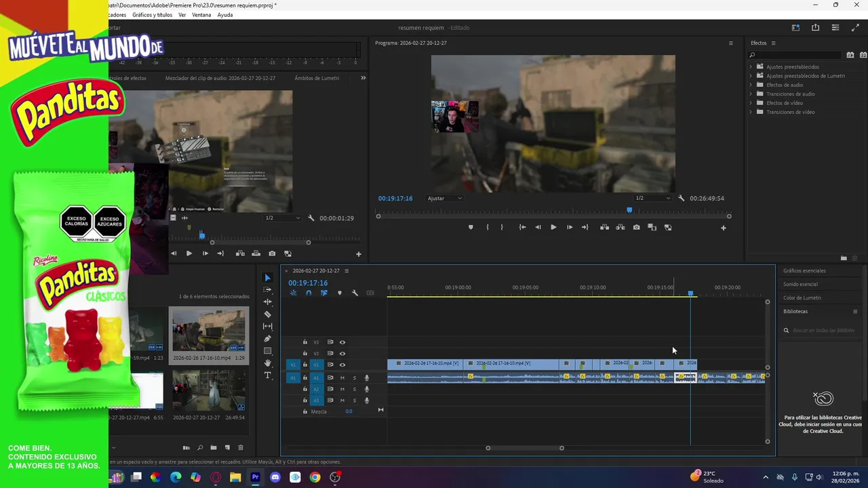Image resolution: width=868 pixels, height=488 pixels.
Task: Open the Ventana menu
Action: [201, 15]
